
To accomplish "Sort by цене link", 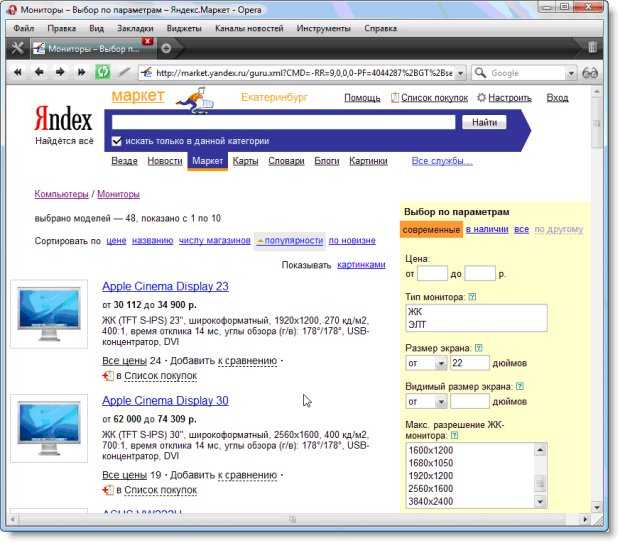I will (x=116, y=240).
